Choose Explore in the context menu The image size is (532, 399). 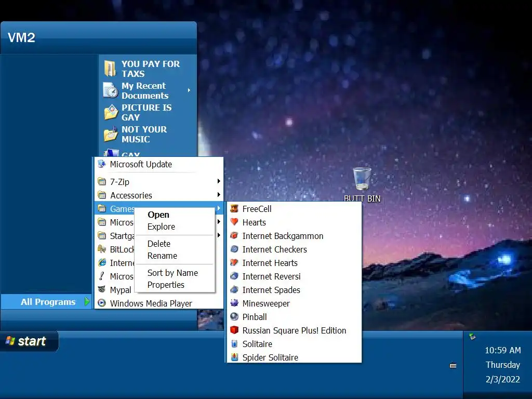161,227
